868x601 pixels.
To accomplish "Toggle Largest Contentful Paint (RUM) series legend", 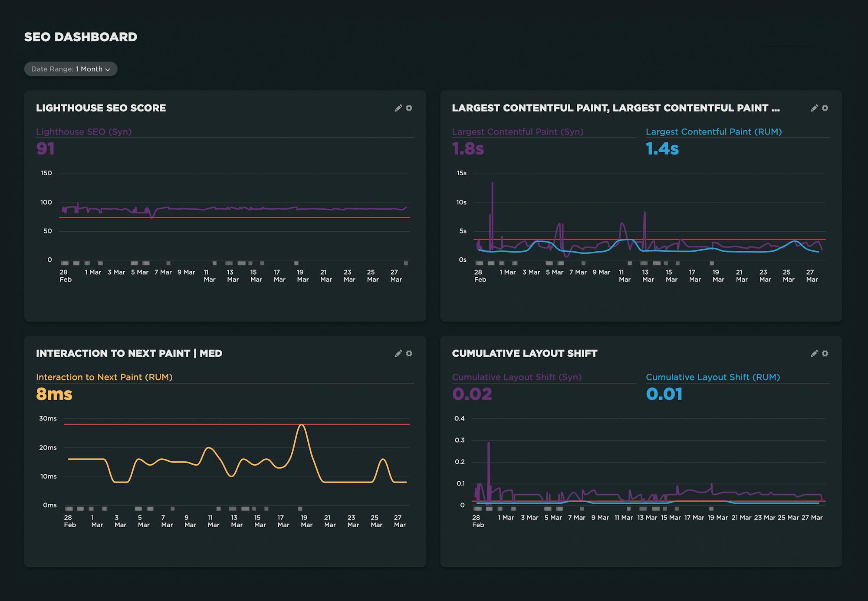I will (713, 132).
